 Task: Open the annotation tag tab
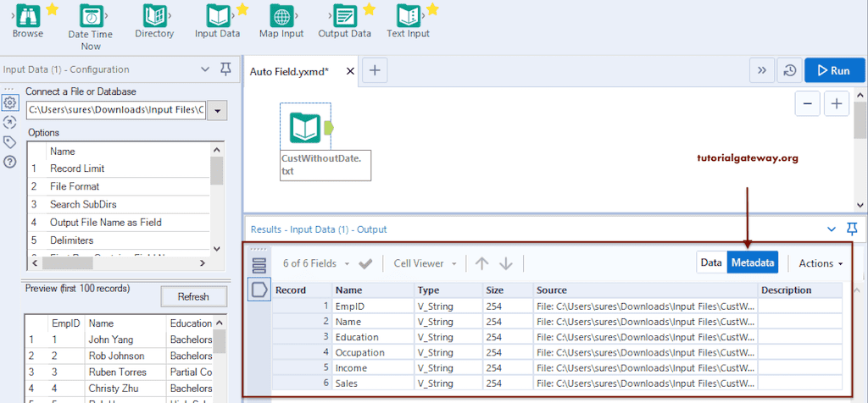[9, 142]
